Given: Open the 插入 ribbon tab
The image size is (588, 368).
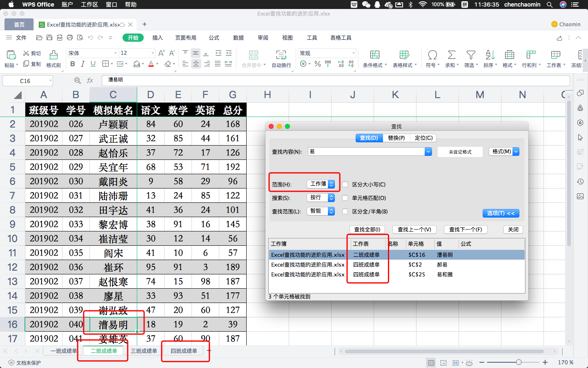Looking at the screenshot, I should (158, 38).
